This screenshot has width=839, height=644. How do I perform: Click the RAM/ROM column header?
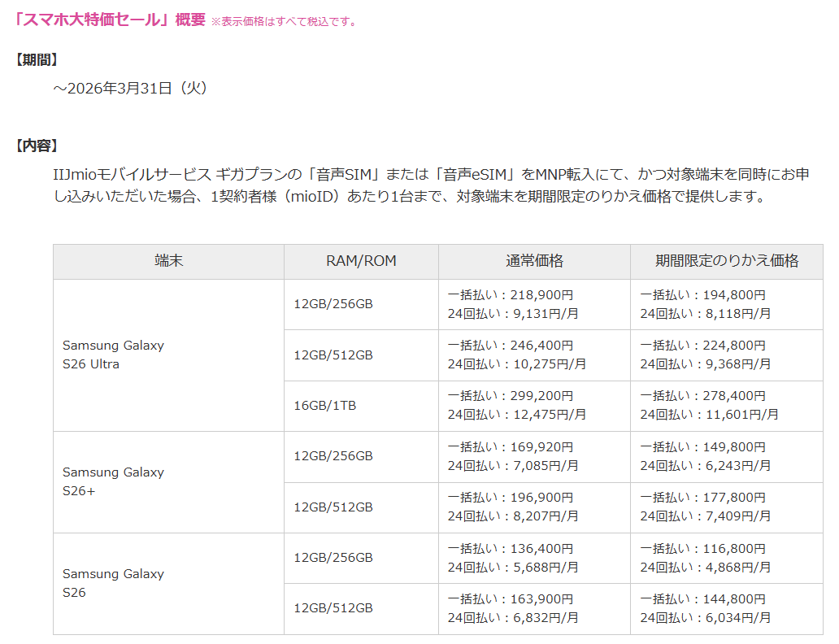click(x=361, y=261)
